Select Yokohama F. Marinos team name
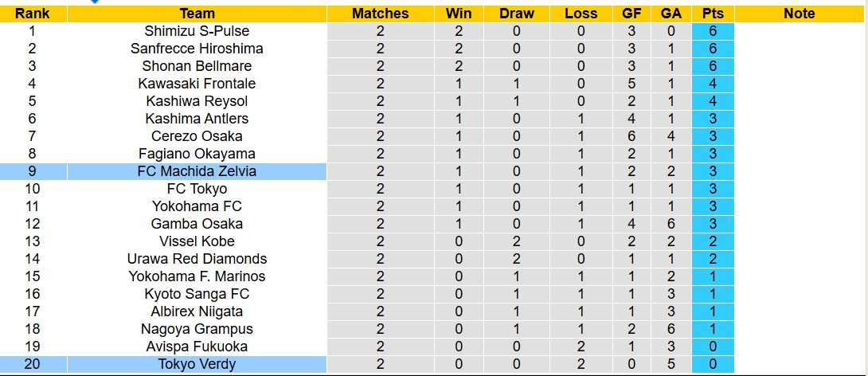 tap(197, 276)
